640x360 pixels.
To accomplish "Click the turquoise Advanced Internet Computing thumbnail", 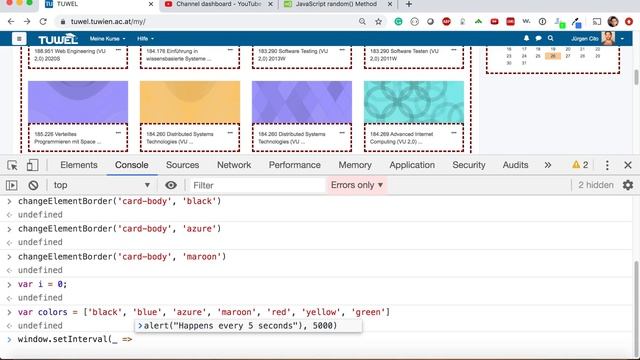I will coord(414,102).
